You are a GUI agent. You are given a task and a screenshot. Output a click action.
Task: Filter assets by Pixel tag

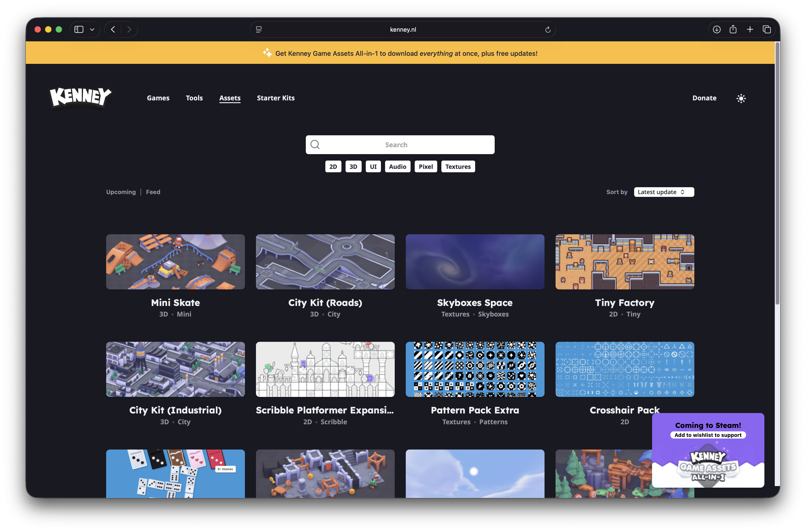click(426, 167)
